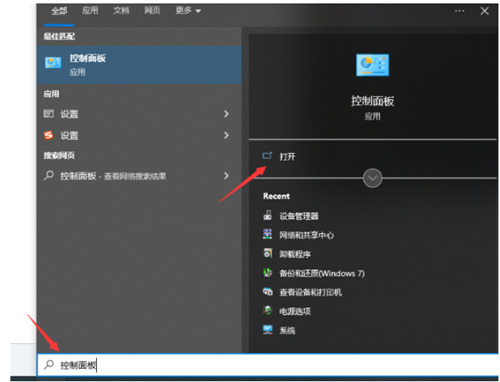Switch to the 网页 tab
The height and width of the screenshot is (382, 500).
click(152, 11)
